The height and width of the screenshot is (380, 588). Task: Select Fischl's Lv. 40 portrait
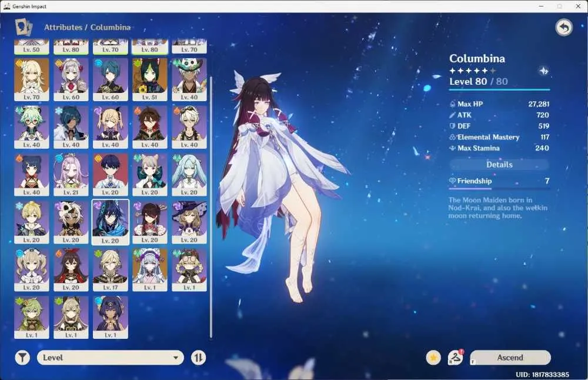point(111,127)
